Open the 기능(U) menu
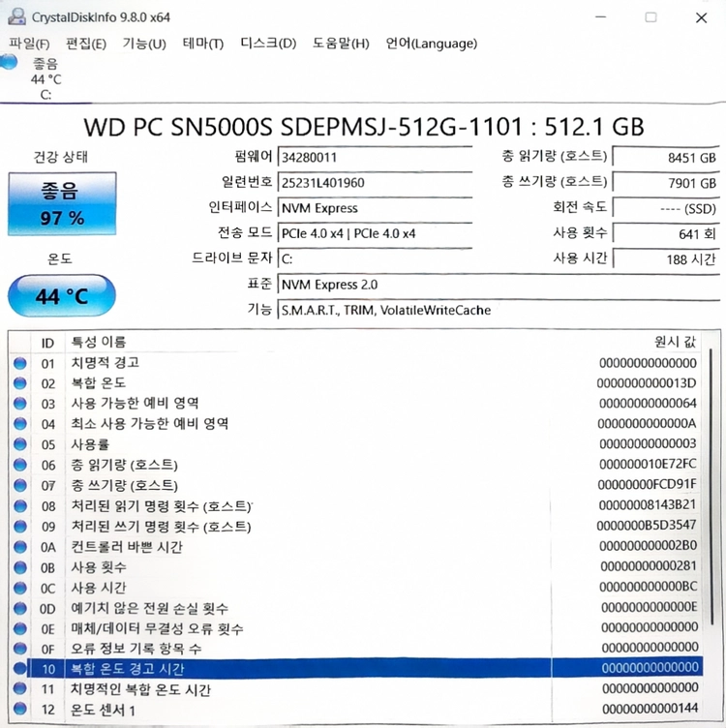The image size is (726, 728). coord(144,44)
